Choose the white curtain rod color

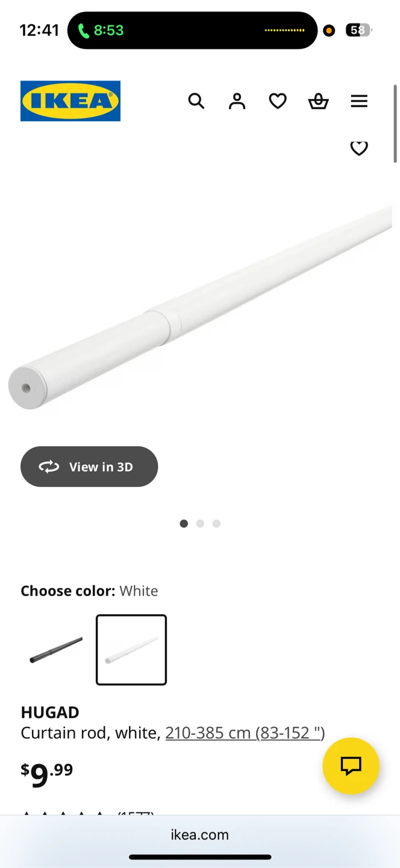(131, 650)
